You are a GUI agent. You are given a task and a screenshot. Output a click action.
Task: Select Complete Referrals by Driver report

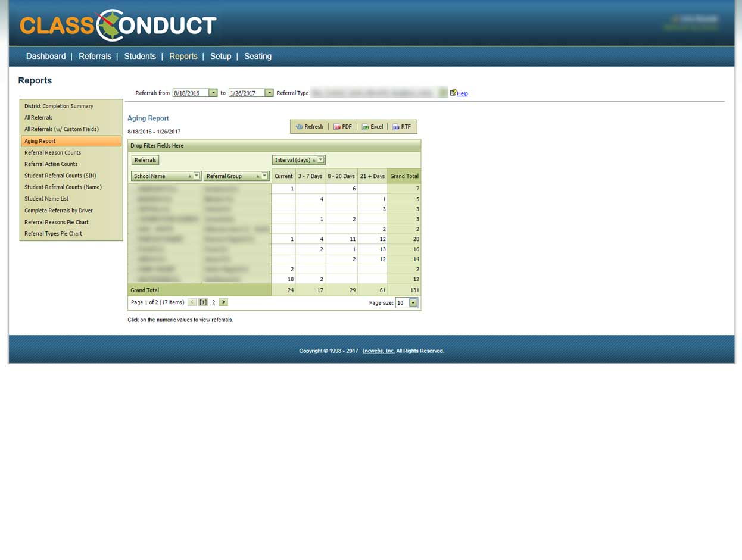[71, 211]
